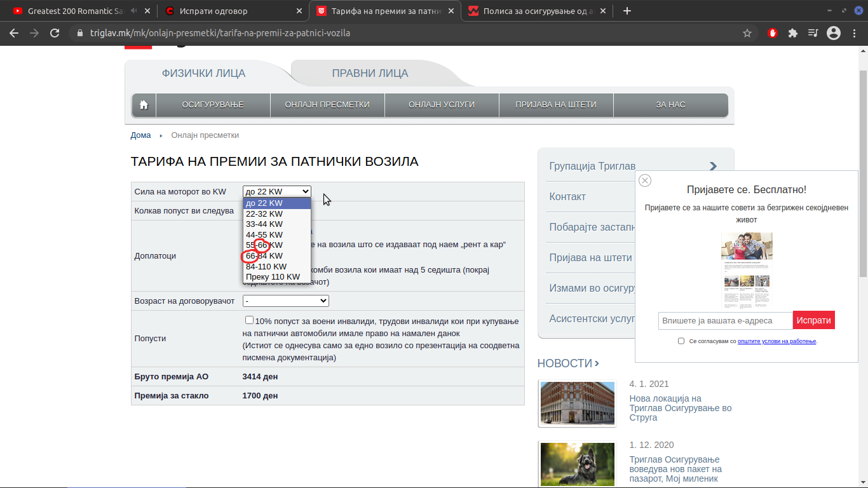The image size is (868, 488).
Task: Choose the Преку 110 KW option
Action: point(277,277)
